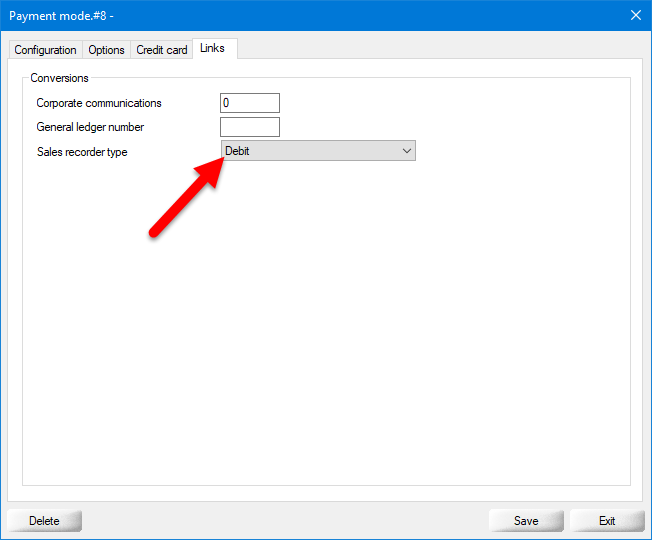Open the Sales recorder type dropdown
This screenshot has height=540, width=652.
317,151
